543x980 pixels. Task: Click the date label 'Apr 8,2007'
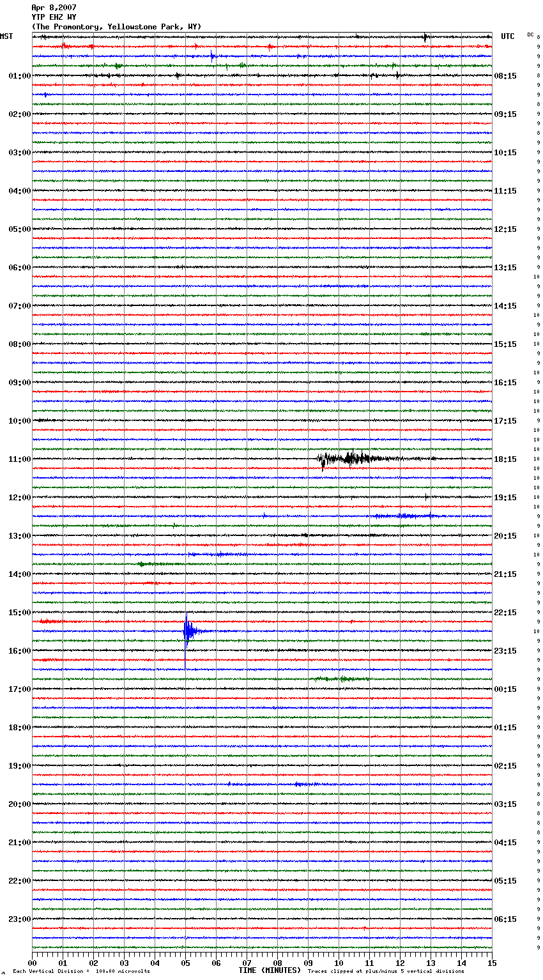pyautogui.click(x=54, y=8)
